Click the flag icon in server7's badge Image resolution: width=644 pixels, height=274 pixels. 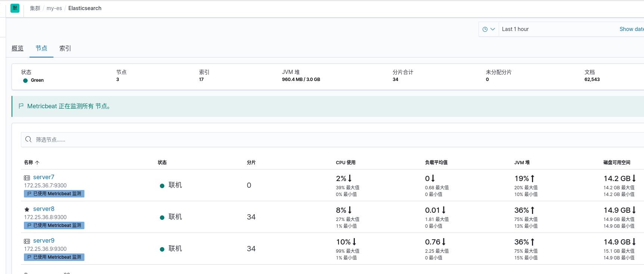point(29,194)
